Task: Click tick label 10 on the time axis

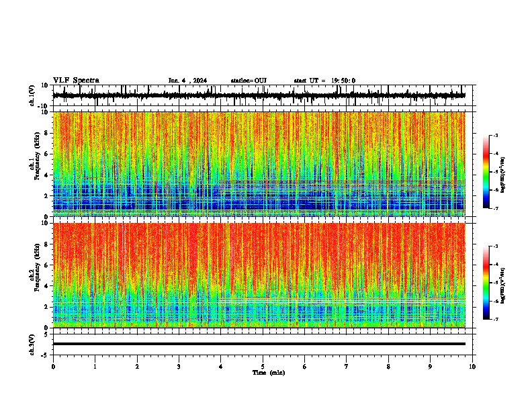Action: 472,367
